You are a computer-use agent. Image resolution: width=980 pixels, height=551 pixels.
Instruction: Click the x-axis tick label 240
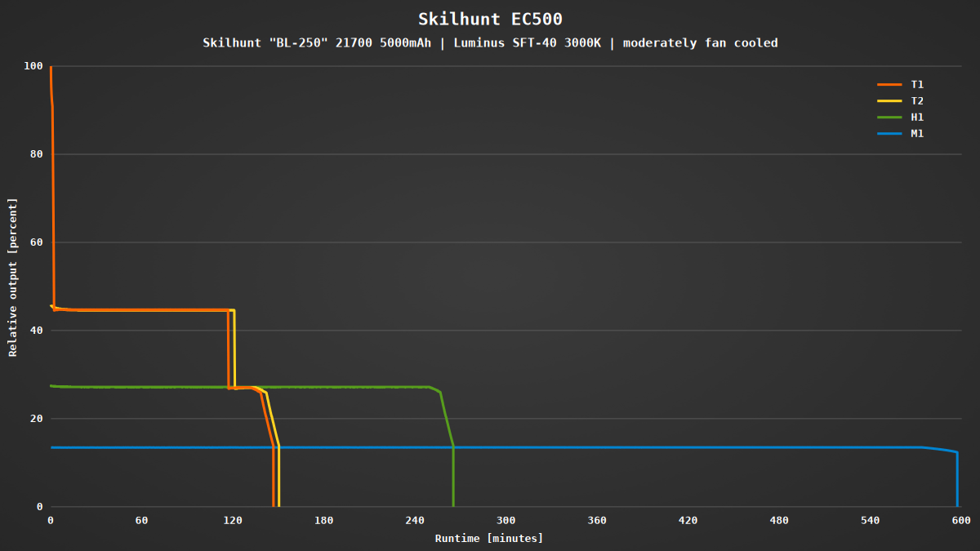pyautogui.click(x=415, y=521)
